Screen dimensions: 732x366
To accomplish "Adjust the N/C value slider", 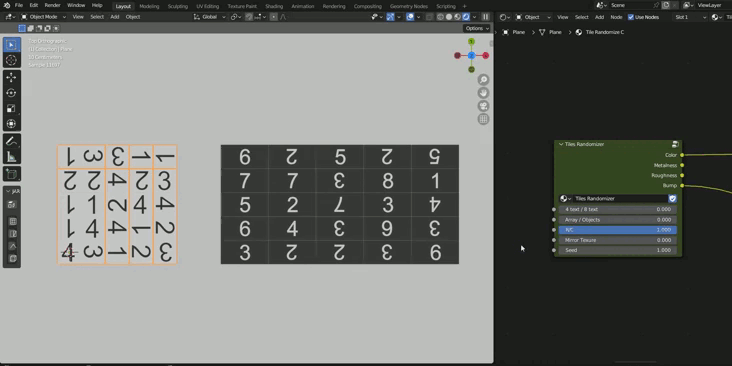I will 618,230.
